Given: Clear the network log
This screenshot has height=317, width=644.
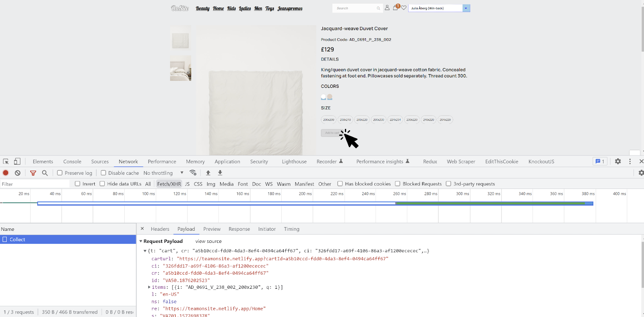Looking at the screenshot, I should tap(18, 173).
